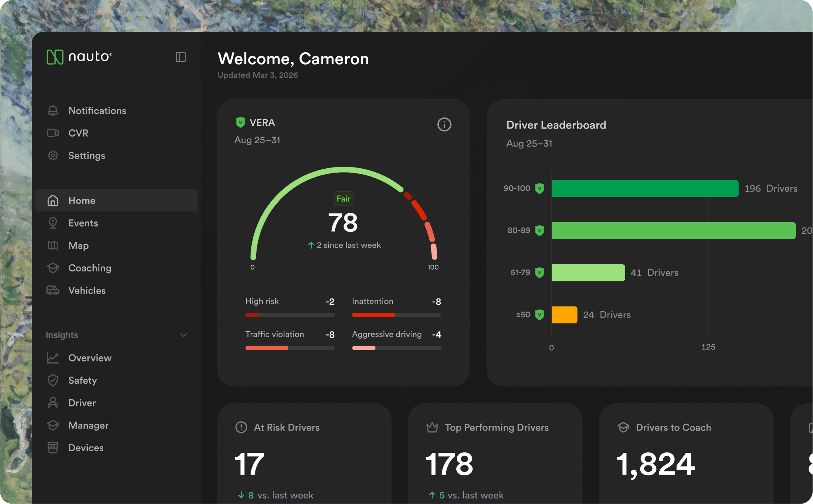813x504 pixels.
Task: Click the Nauto logo
Action: [x=79, y=57]
